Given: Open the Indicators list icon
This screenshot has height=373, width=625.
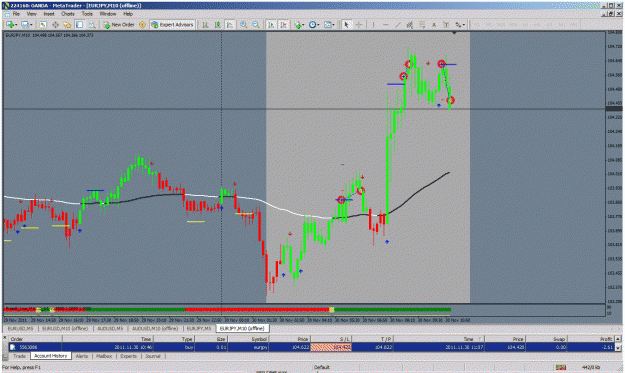Looking at the screenshot, I should 297,25.
